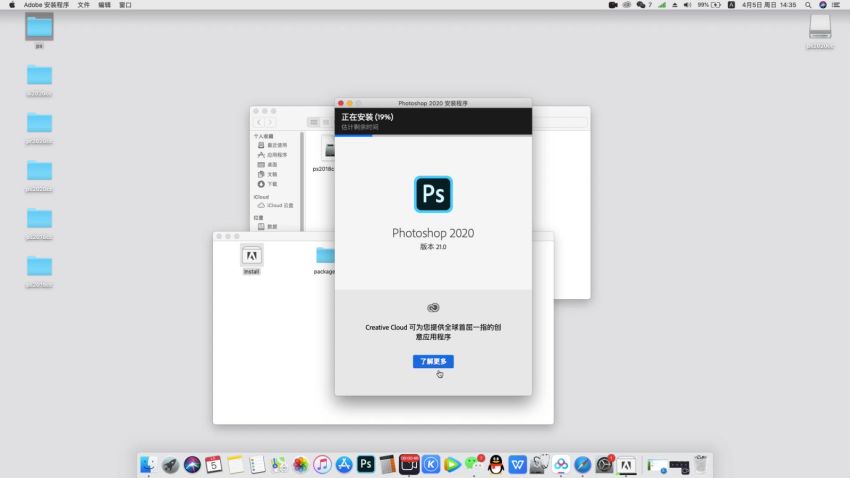The image size is (850, 478).
Task: Open Photos from the dock
Action: point(300,464)
